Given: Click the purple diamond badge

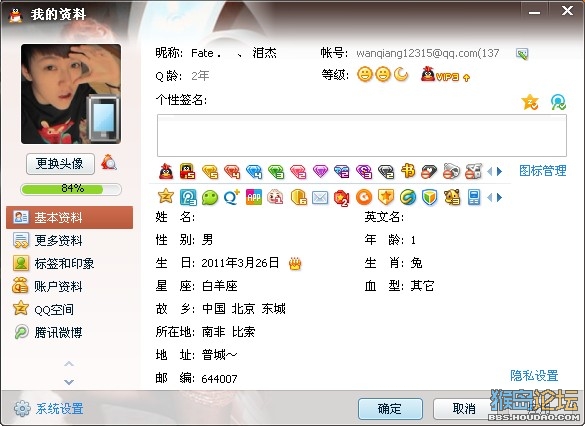Looking at the screenshot, I should pyautogui.click(x=320, y=172).
